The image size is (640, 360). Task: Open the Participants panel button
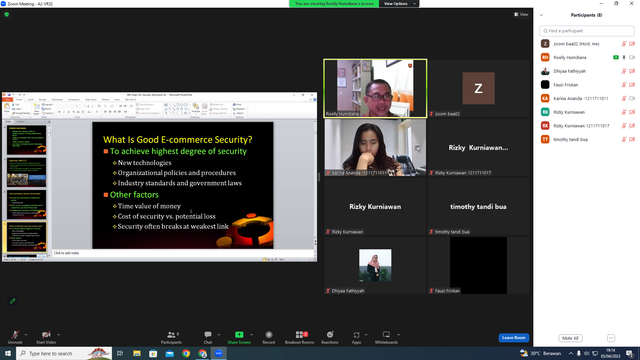click(171, 337)
